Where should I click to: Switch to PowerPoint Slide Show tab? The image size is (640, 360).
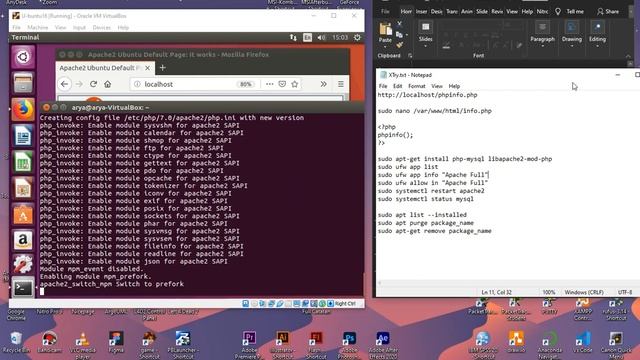pyautogui.click(x=482, y=11)
